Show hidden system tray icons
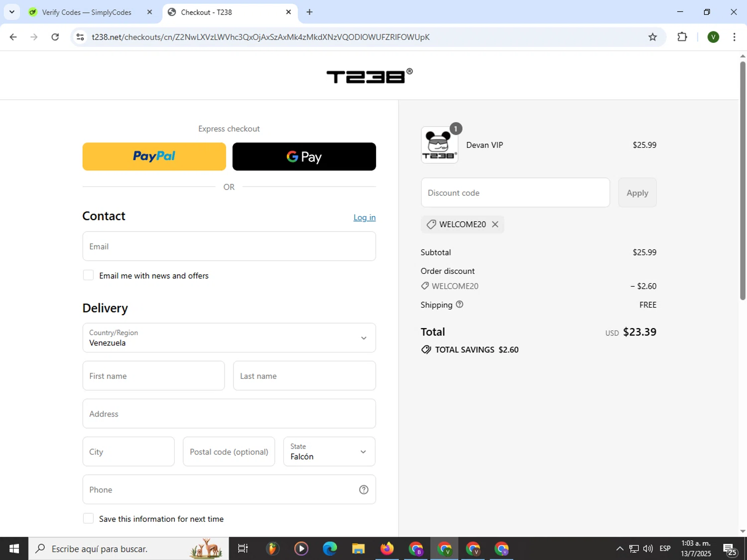747x560 pixels. tap(620, 549)
